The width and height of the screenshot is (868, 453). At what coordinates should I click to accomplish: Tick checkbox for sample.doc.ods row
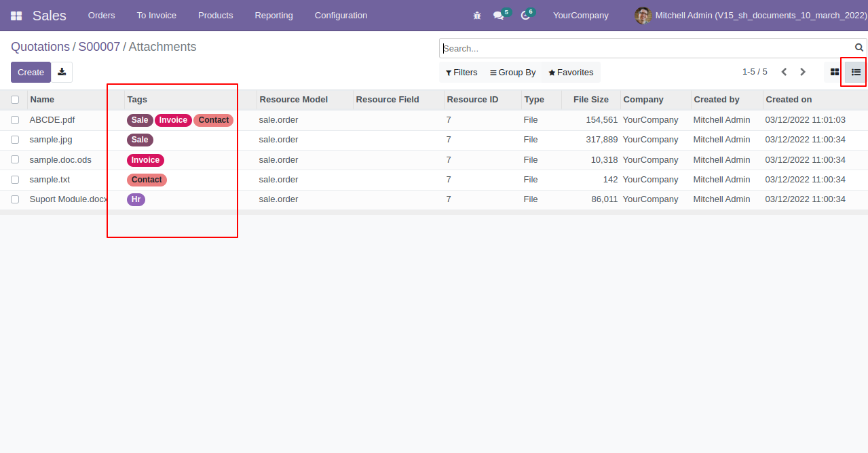pyautogui.click(x=15, y=160)
